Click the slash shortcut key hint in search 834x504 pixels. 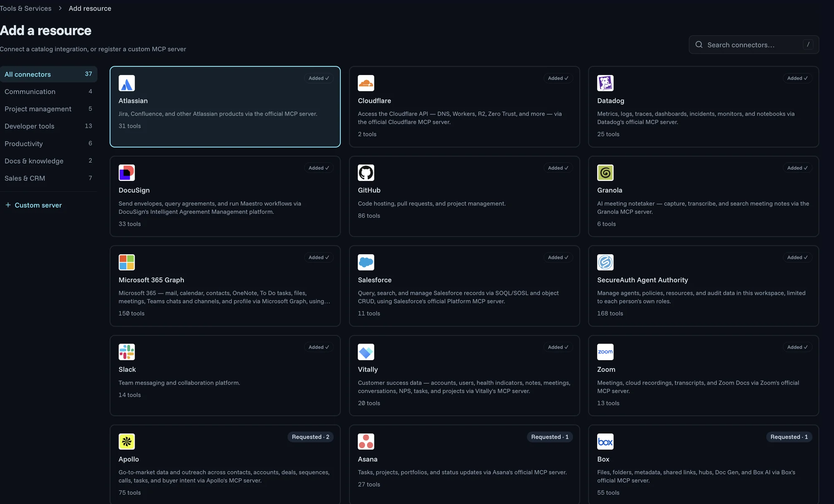808,44
